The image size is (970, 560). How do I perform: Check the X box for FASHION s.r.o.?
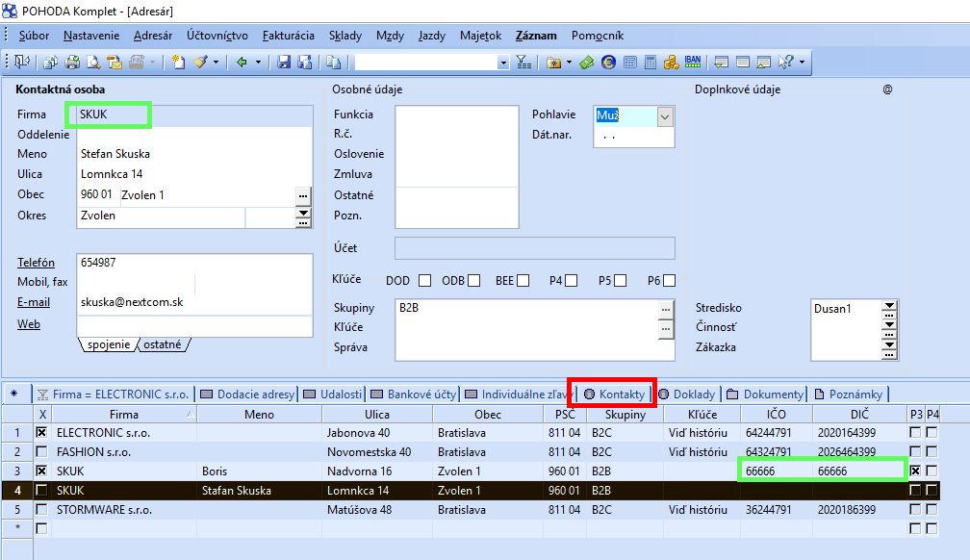(x=41, y=451)
